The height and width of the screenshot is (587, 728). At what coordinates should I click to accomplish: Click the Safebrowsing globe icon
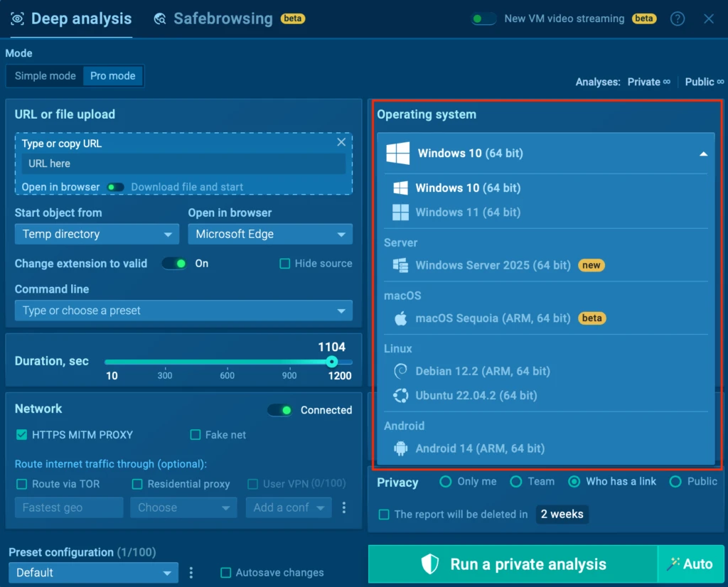(x=160, y=18)
